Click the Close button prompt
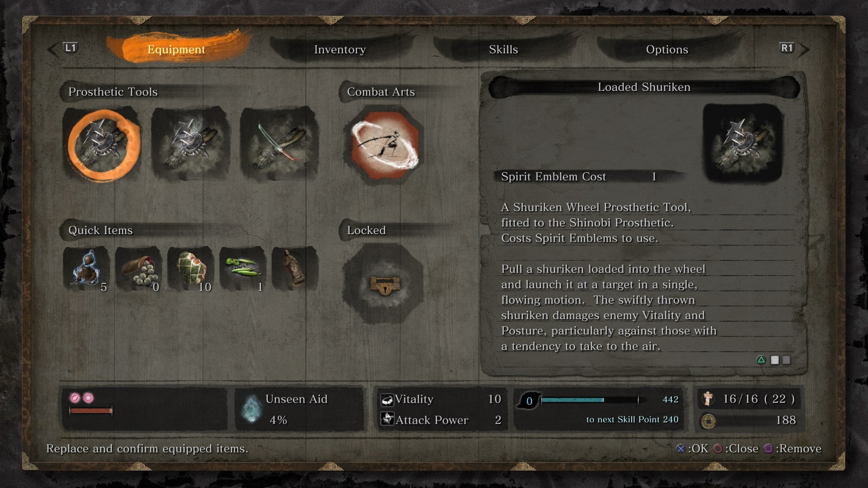The height and width of the screenshot is (488, 868). point(736,449)
